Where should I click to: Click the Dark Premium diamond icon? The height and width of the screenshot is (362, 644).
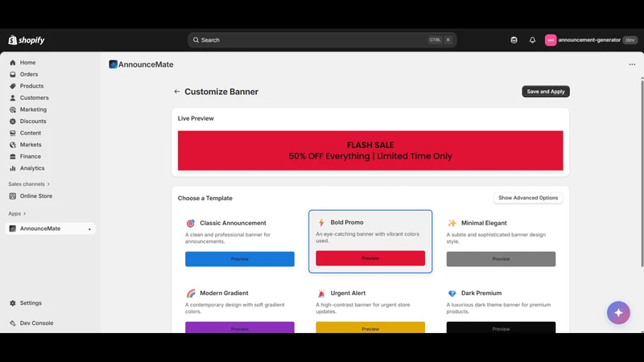[452, 294]
